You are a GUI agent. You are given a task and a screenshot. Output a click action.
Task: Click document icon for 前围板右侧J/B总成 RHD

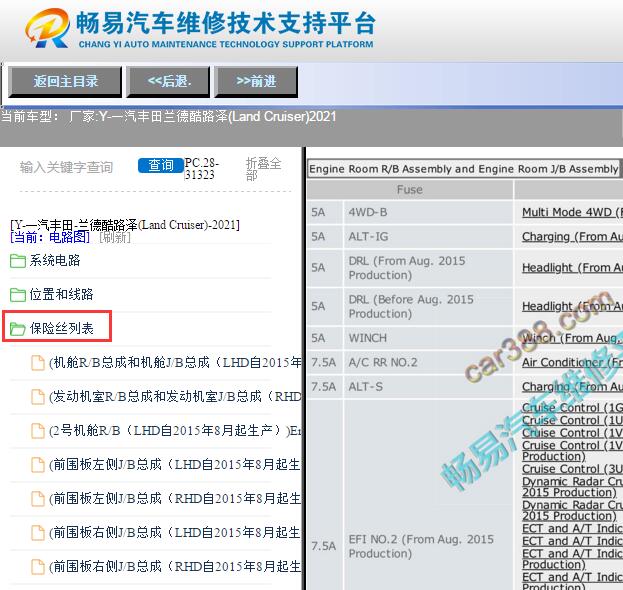point(38,567)
